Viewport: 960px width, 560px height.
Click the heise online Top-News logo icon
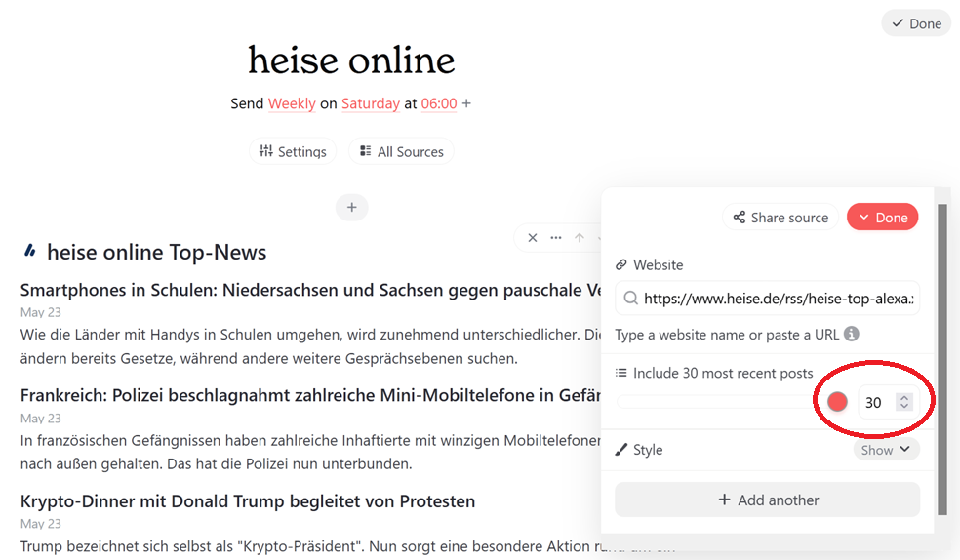30,251
